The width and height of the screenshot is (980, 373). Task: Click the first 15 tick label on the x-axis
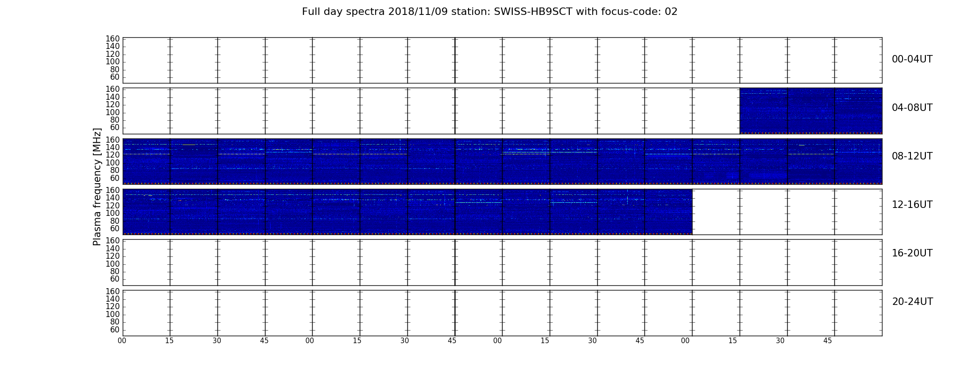click(169, 341)
